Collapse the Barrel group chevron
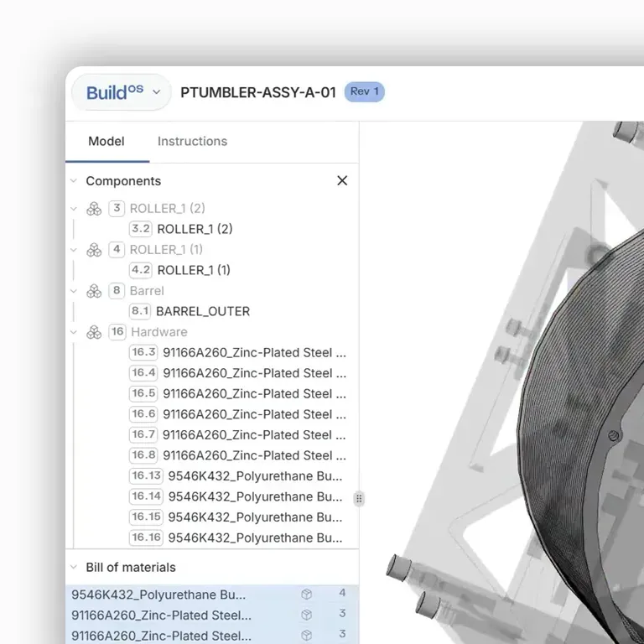The image size is (644, 644). [74, 291]
